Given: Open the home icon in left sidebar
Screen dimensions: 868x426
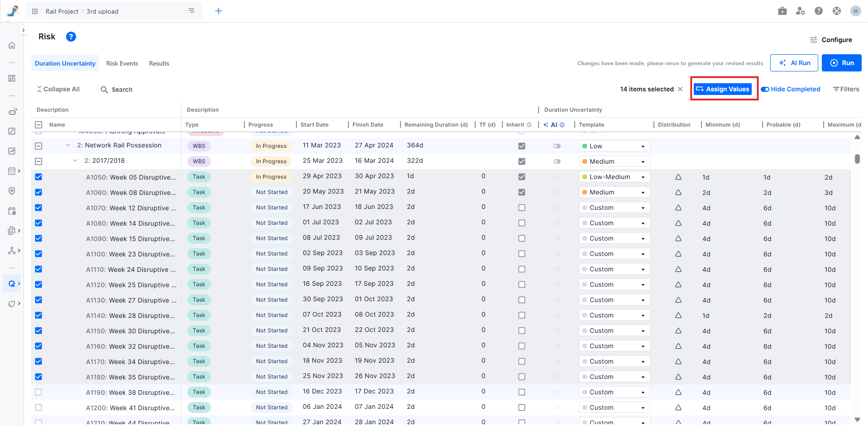Looking at the screenshot, I should tap(12, 45).
